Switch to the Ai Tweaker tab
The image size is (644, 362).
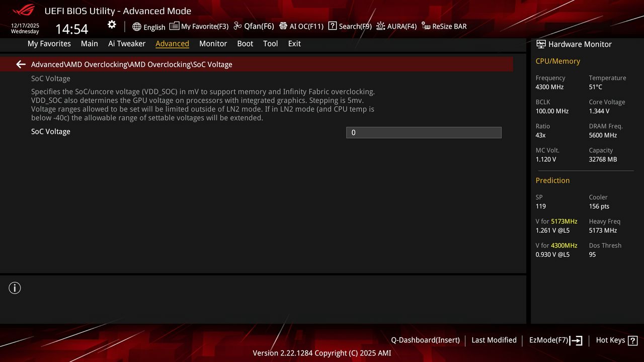pos(127,44)
